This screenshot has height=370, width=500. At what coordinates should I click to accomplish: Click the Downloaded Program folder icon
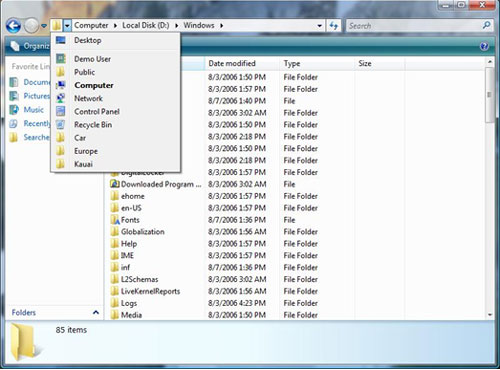(x=115, y=184)
